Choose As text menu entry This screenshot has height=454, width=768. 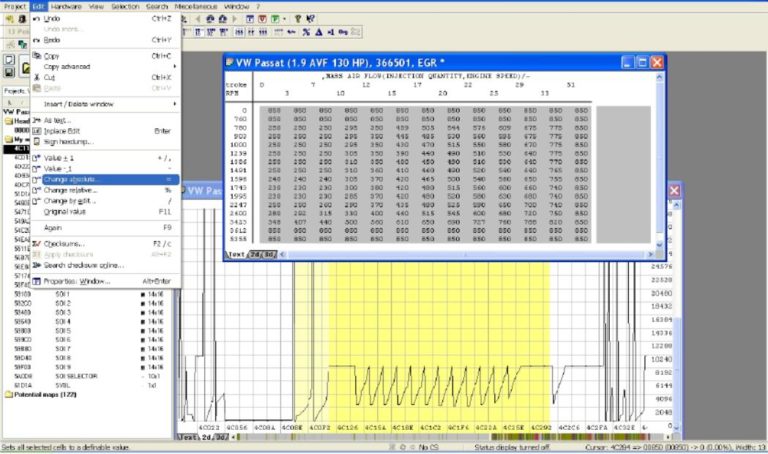pyautogui.click(x=105, y=120)
